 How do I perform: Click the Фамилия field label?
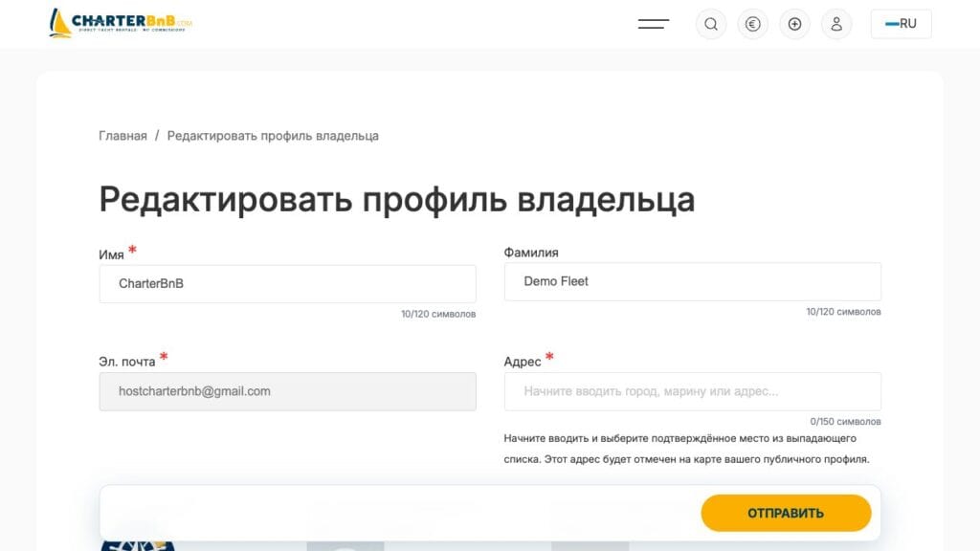pyautogui.click(x=530, y=253)
